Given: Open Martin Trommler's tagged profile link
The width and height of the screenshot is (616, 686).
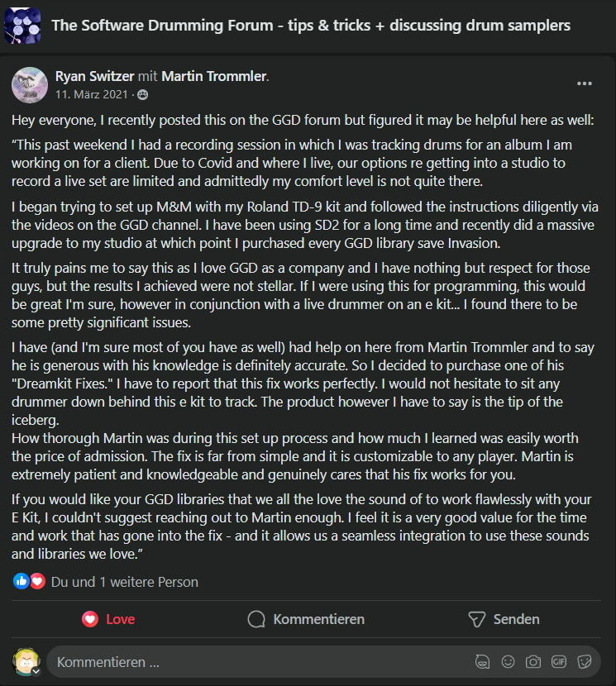Looking at the screenshot, I should pos(214,76).
